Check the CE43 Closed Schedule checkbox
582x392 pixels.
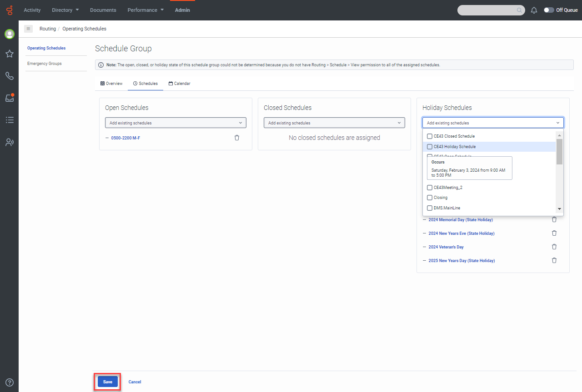pos(430,136)
